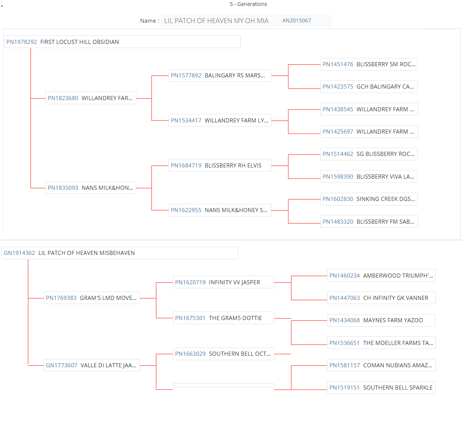Open THE GRAM5 DOTTIE entry

(x=235, y=318)
